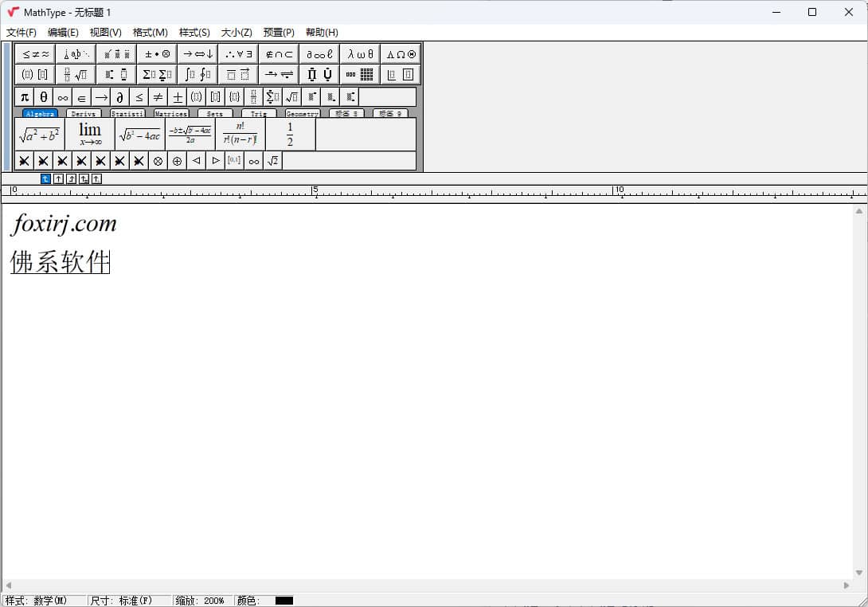Open the 大小(Z) menu
Viewport: 868px width, 607px height.
click(x=237, y=32)
